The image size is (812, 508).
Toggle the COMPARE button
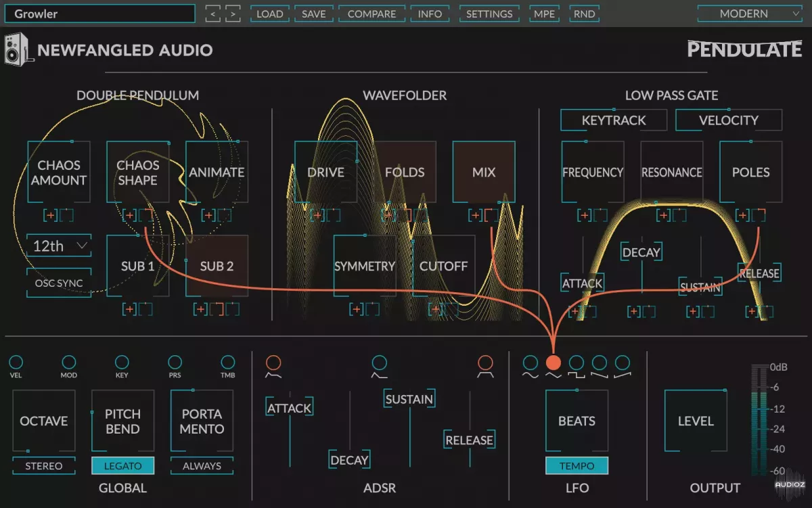372,14
